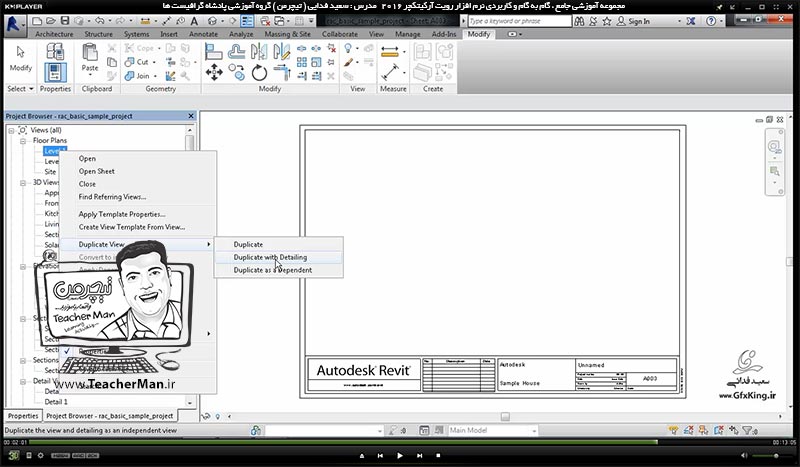Screen dimensions: 800x467
Task: Close the Project Browser panel
Action: tap(191, 116)
